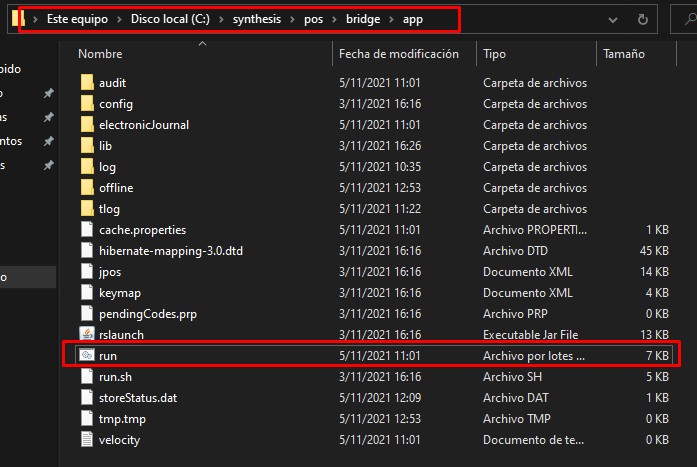Expand the chevron after Este equipo
Image resolution: width=697 pixels, height=467 pixels.
[121, 18]
